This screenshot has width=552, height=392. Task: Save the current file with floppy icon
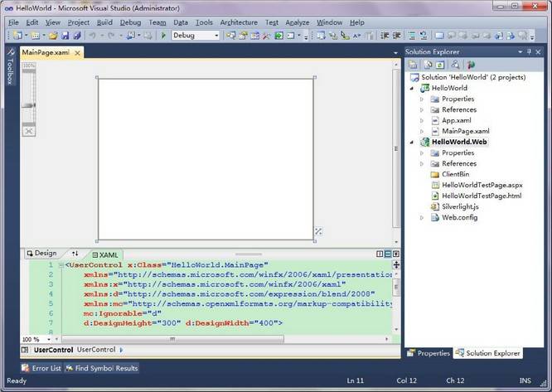tap(65, 35)
